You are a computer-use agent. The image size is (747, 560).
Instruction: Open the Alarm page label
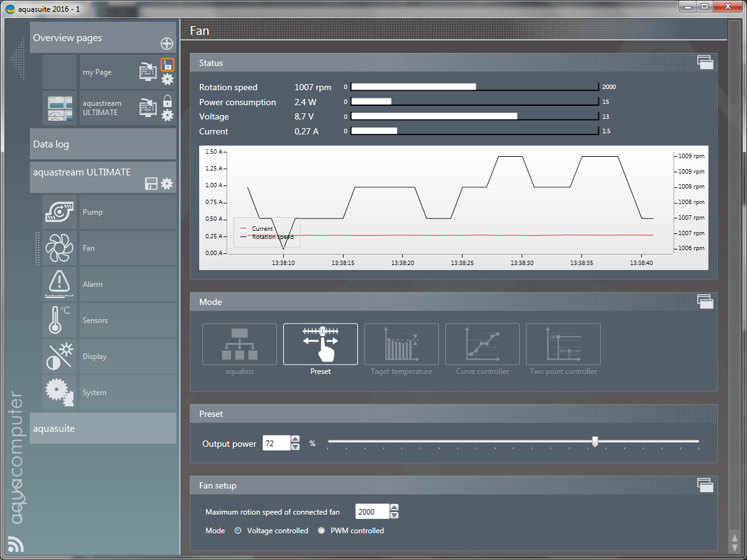click(x=93, y=284)
